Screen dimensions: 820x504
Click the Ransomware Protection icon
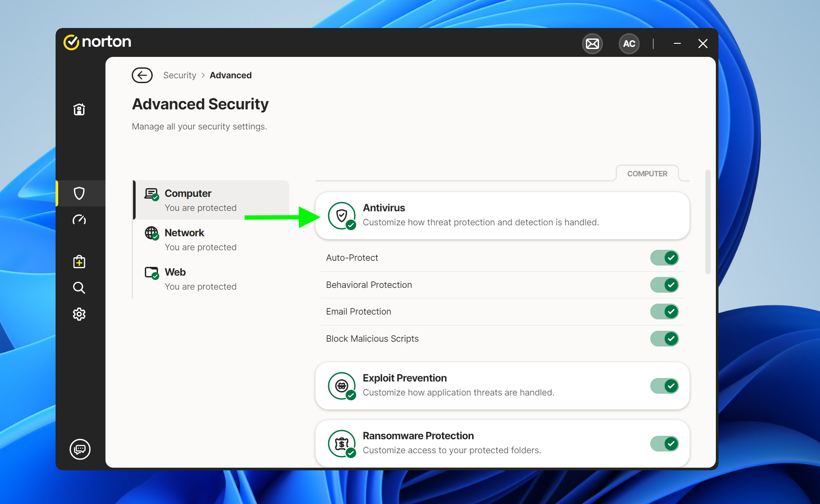tap(342, 444)
